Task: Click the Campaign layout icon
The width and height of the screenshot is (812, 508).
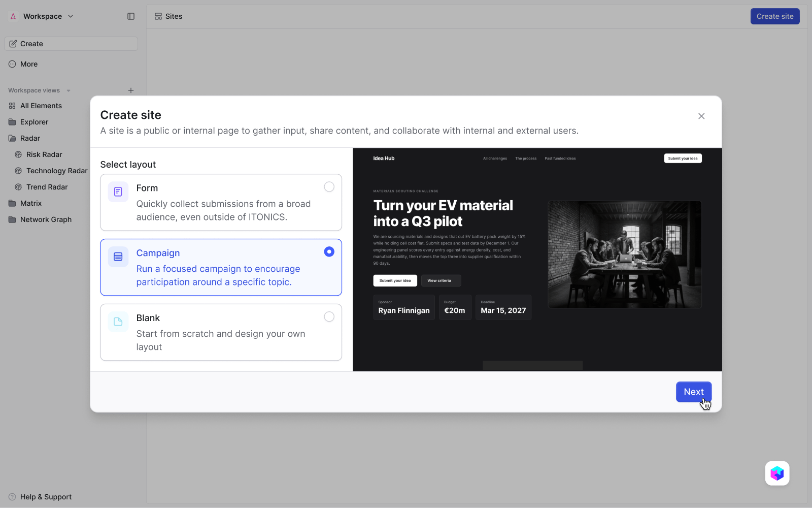Action: [x=118, y=257]
